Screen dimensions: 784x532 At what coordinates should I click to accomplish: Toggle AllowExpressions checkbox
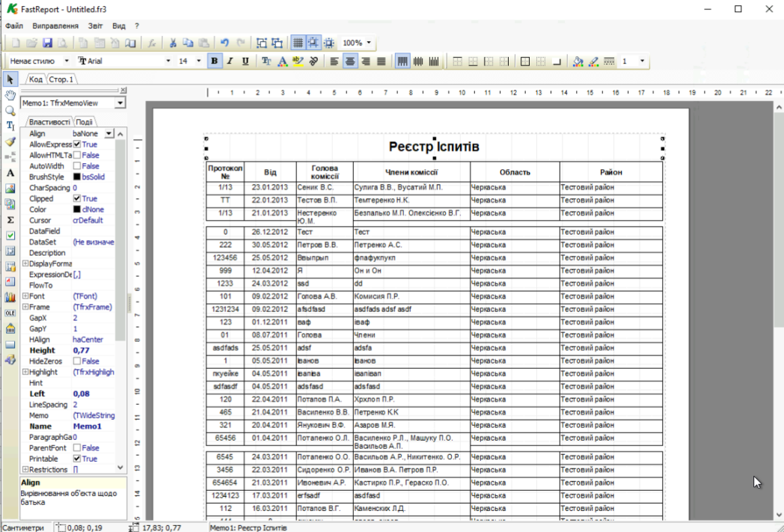pos(77,144)
